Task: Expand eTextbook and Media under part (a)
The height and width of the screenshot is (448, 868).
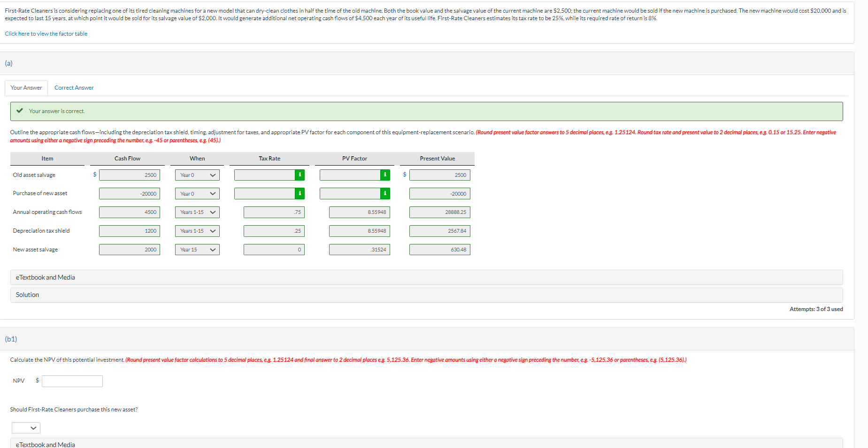Action: click(45, 277)
